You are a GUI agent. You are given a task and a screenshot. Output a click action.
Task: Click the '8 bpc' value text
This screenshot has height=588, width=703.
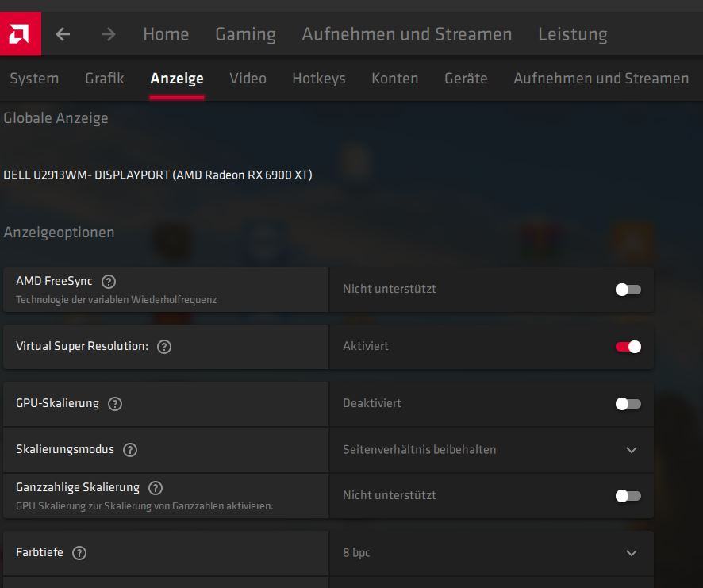tap(356, 553)
